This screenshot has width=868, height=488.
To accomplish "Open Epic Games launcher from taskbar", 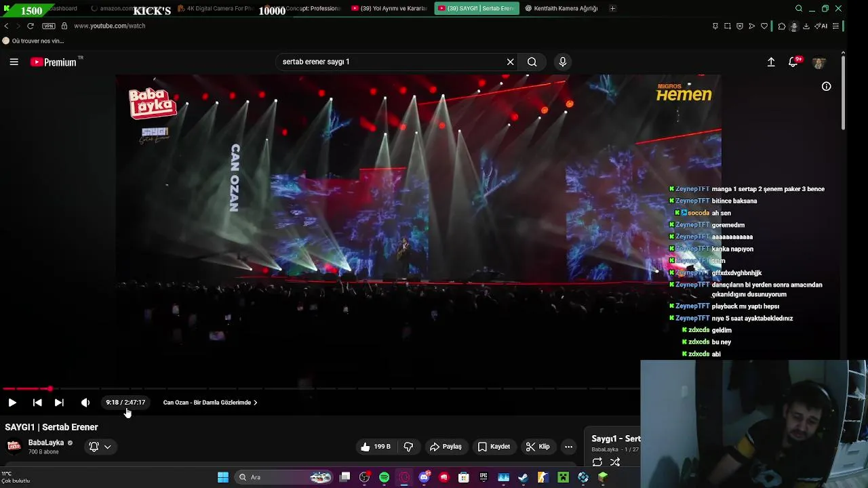I will [484, 477].
